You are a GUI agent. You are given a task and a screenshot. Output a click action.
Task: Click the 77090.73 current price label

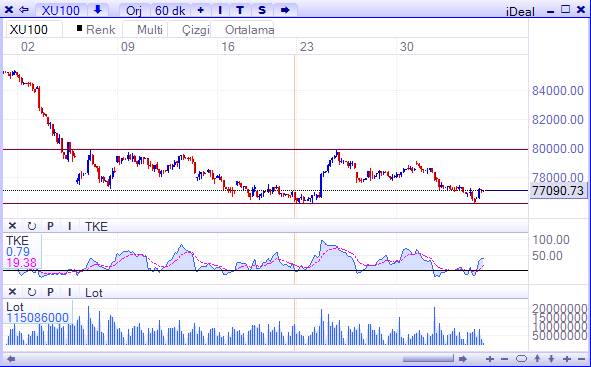tap(558, 190)
